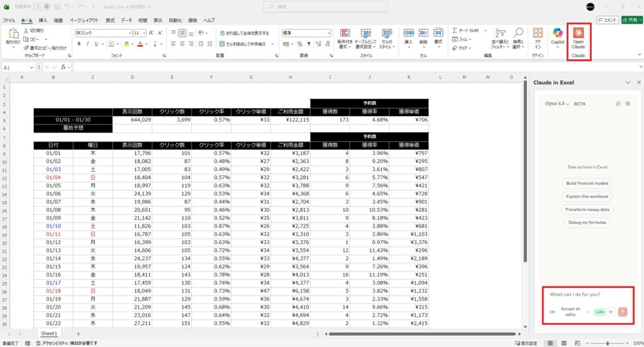Viewport: 644px width, 347px height.
Task: Open the font name dropdown
Action: (103, 33)
